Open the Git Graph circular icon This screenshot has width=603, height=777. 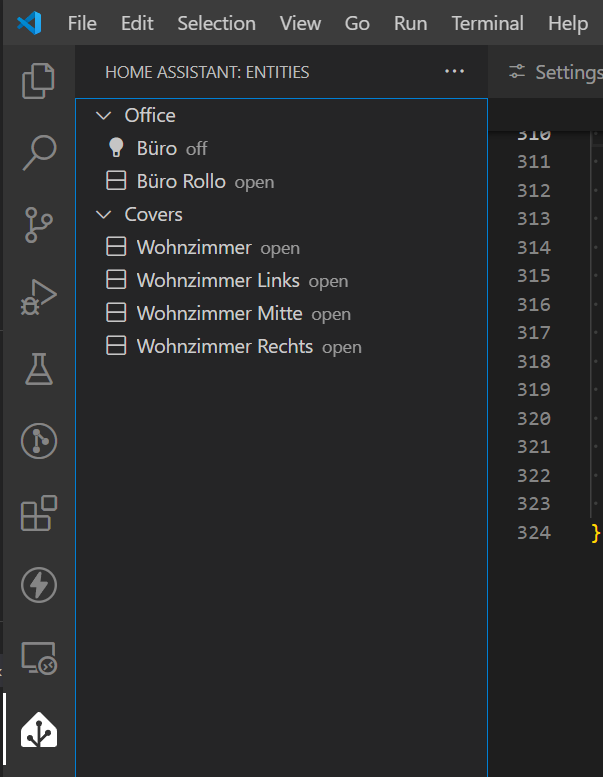coord(39,441)
